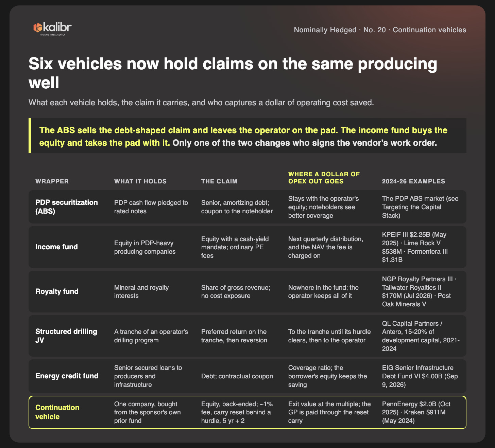495x448 pixels.
Task: Click the yellow highlighted ABS callout box
Action: [x=247, y=136]
